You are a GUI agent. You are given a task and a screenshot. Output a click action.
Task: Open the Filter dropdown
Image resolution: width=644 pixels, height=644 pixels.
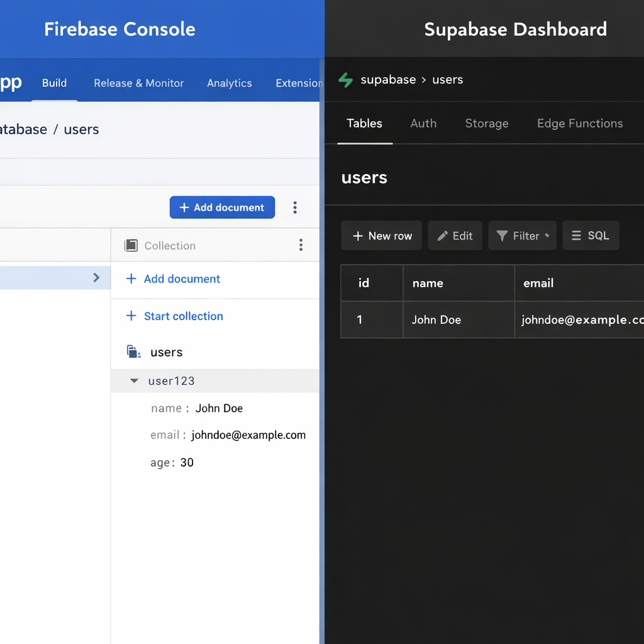522,236
